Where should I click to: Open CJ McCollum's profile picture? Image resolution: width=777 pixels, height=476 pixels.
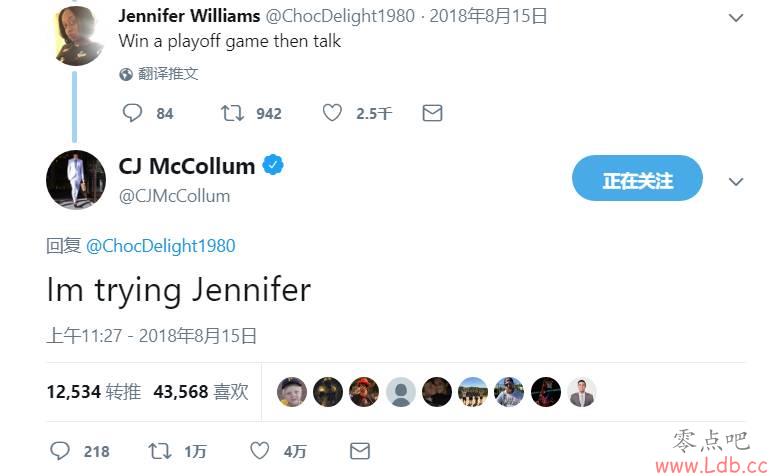(x=76, y=179)
